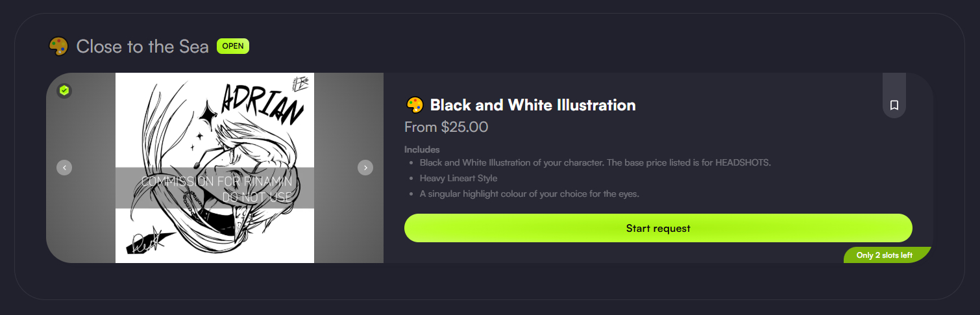Viewport: 980px width, 315px height.
Task: Click the palette icon beside Black and White Illustration
Action: coord(414,105)
